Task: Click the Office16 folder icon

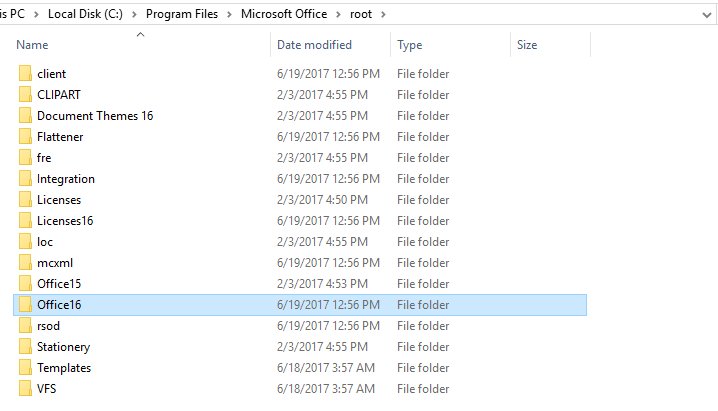Action: pos(26,305)
